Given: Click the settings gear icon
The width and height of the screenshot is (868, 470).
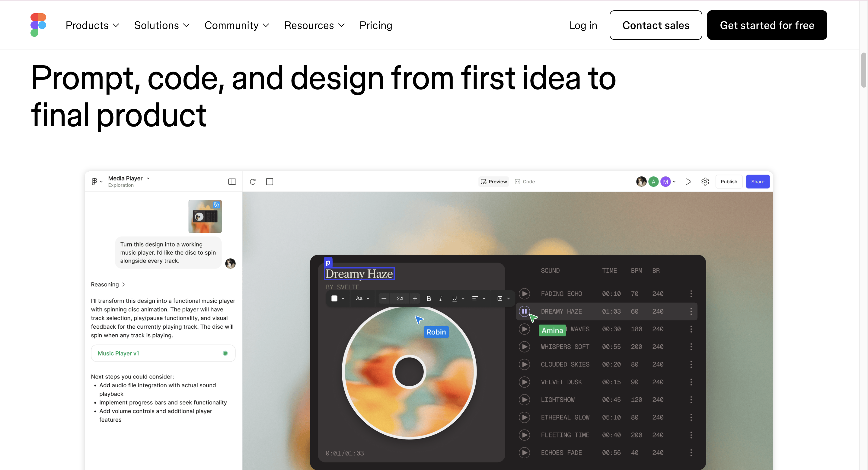Looking at the screenshot, I should click(x=705, y=182).
